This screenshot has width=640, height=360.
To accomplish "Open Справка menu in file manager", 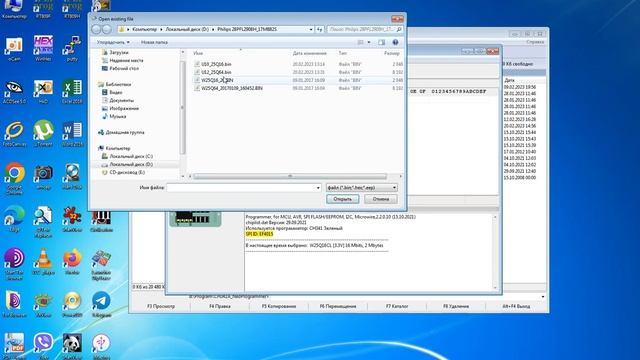I will click(535, 42).
